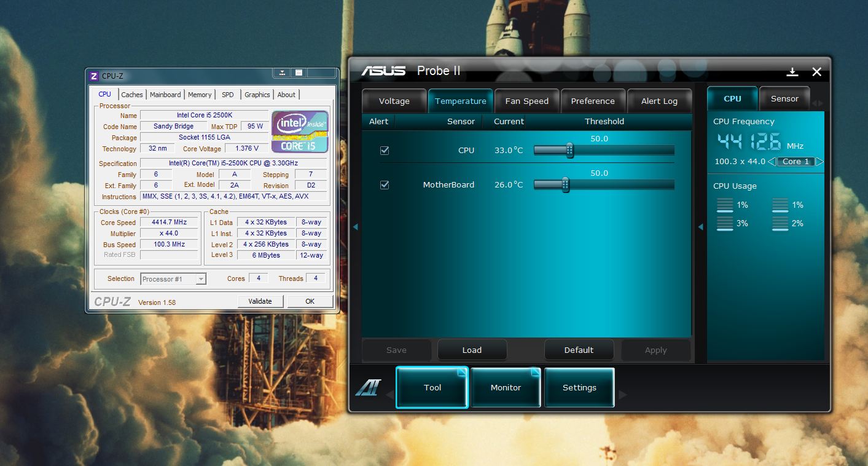Click the greyed-out Apply button
This screenshot has height=466, width=868.
point(655,350)
